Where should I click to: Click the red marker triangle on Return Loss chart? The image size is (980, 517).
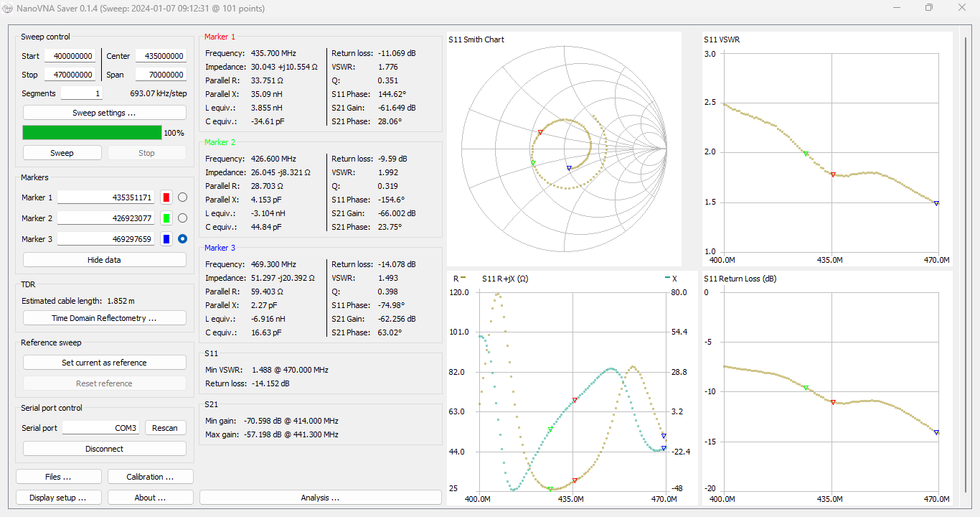(x=833, y=402)
